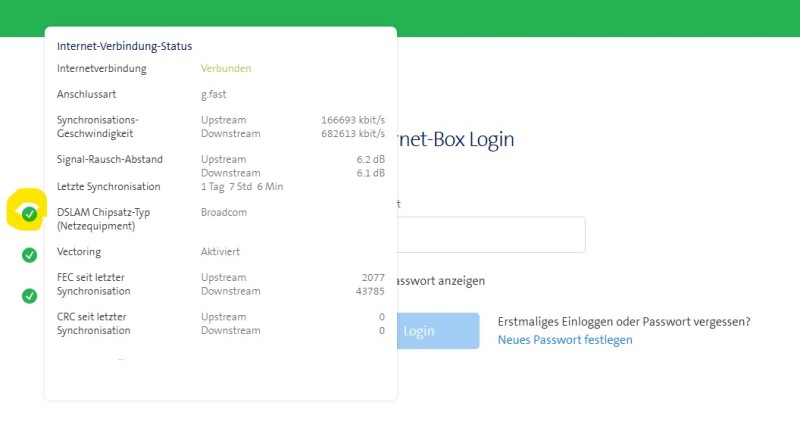The height and width of the screenshot is (421, 800).
Task: Click the CRC seit letzter Synchronisation label
Action: (x=93, y=323)
